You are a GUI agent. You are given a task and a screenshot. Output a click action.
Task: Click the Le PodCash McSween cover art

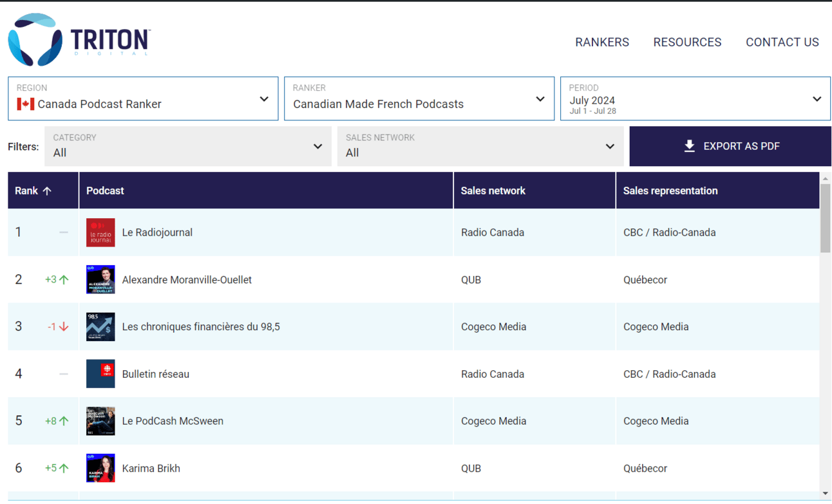pos(100,421)
